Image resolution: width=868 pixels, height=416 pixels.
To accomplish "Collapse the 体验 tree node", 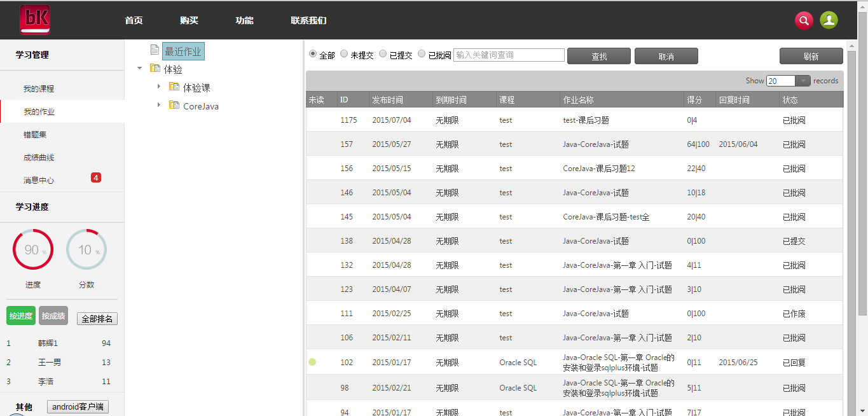I will click(140, 68).
